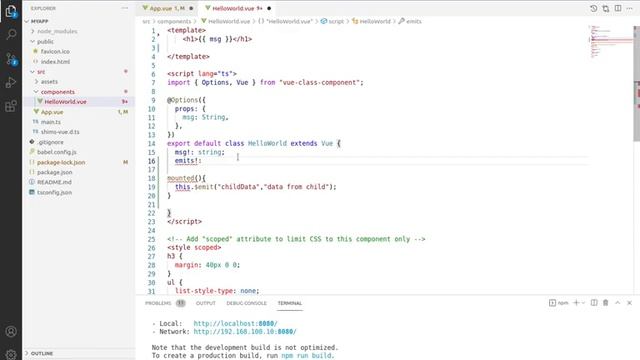Open the Accounts menu icon

click(11, 331)
